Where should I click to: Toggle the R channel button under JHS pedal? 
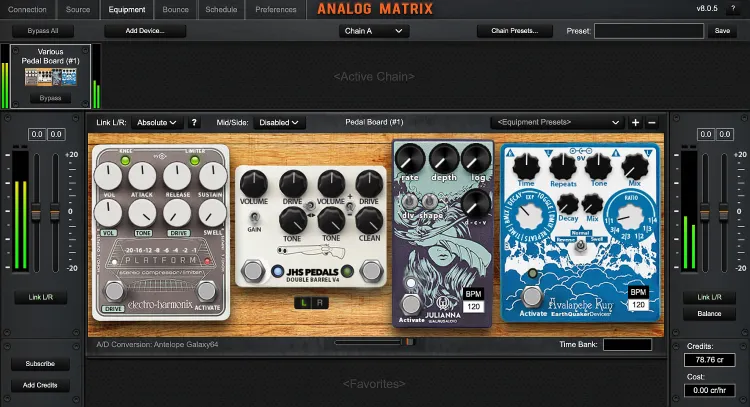click(320, 303)
